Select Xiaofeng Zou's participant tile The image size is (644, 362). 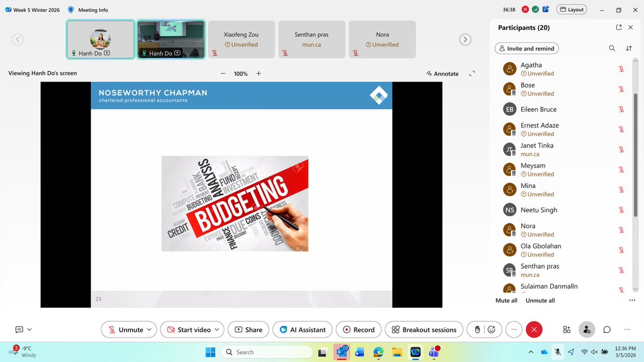[x=241, y=39]
